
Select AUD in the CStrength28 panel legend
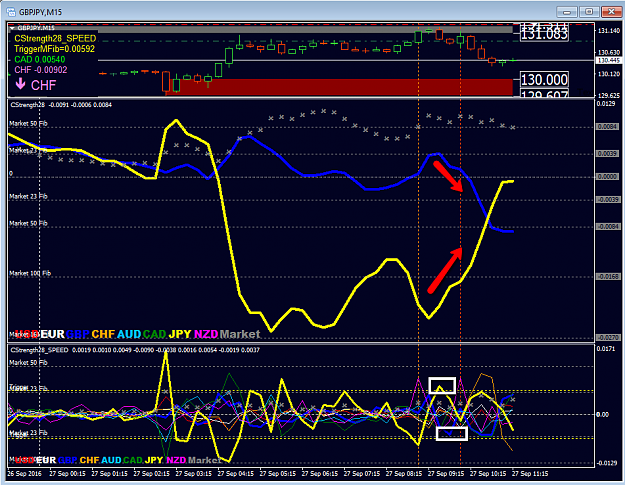click(129, 334)
